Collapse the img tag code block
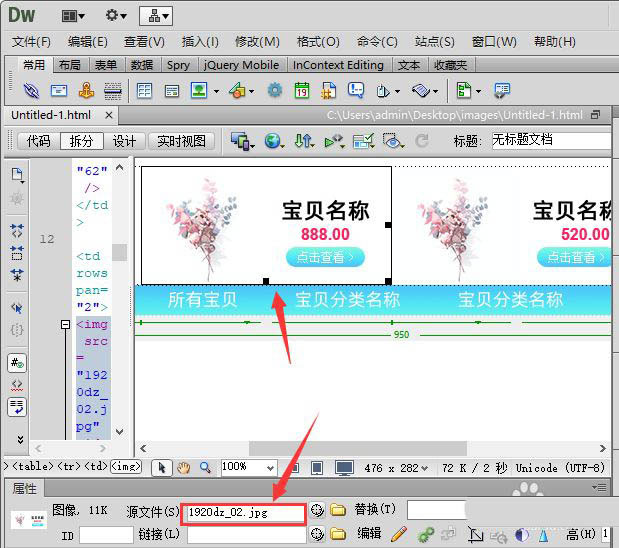 point(66,325)
